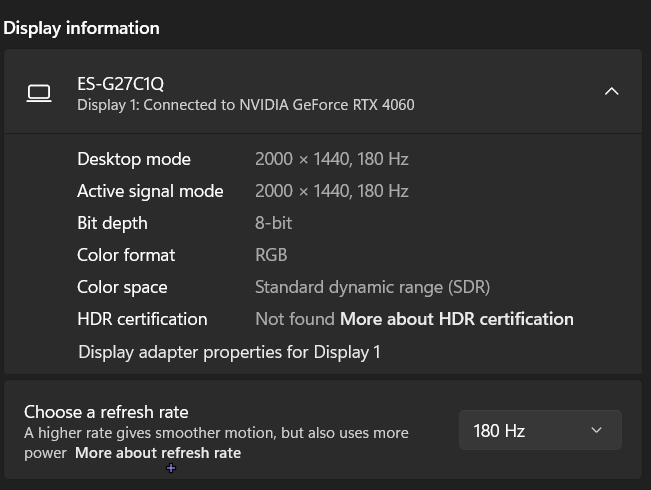Click the Display information heading
This screenshot has width=651, height=490.
coord(81,28)
